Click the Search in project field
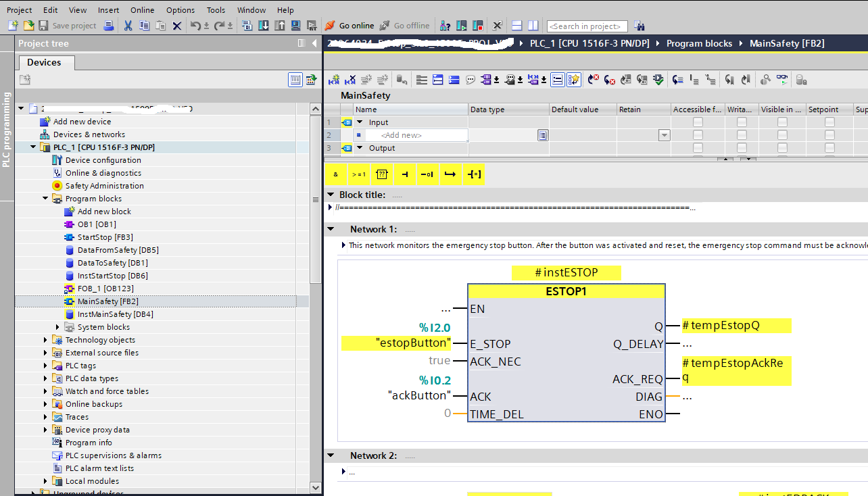Image resolution: width=868 pixels, height=496 pixels. [x=587, y=26]
